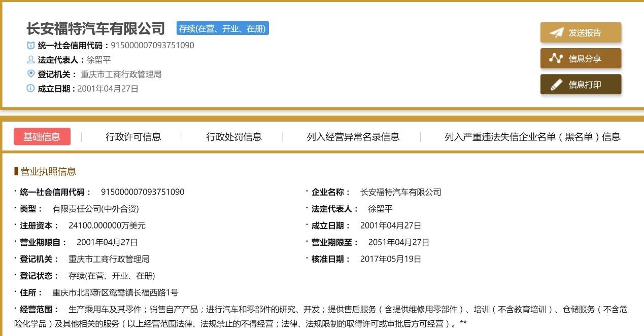Open the 列入严重违法失信企业名单（黑名单）信息 tab
Screen dimensions: 644x336
(532, 137)
